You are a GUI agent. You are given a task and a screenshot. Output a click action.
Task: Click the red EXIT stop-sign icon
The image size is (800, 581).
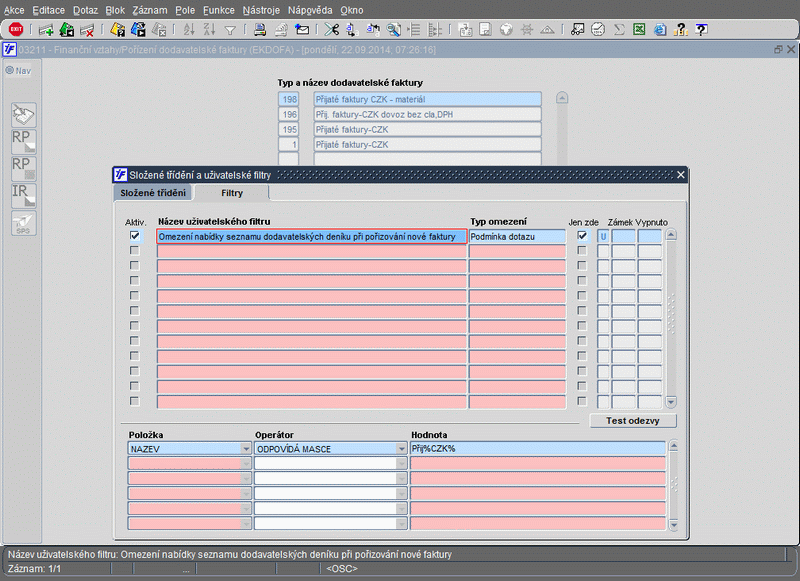point(16,30)
